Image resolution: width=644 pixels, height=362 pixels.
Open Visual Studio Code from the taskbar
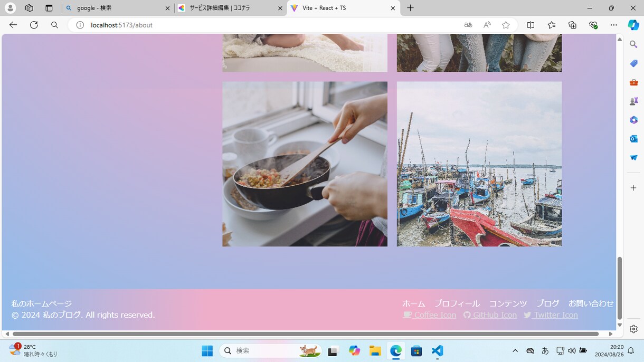click(437, 351)
